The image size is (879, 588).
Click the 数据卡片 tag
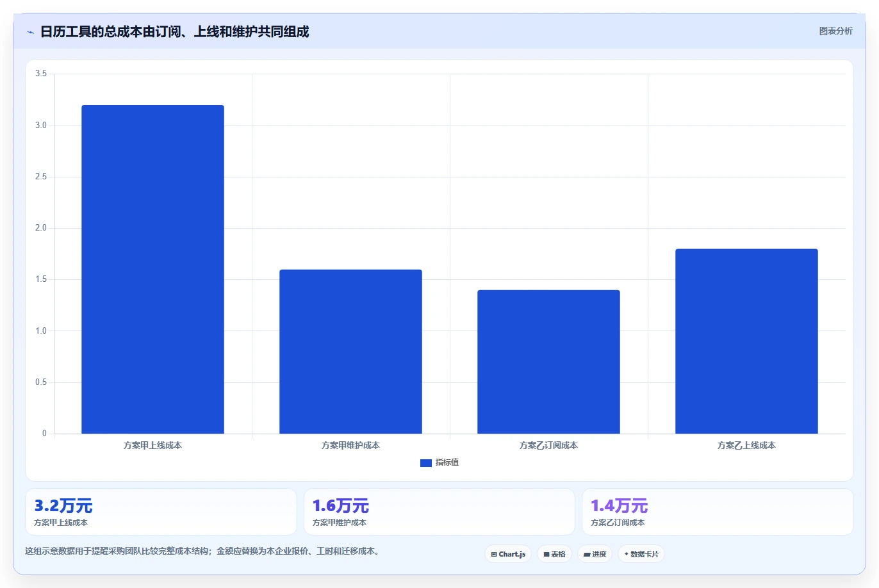(x=641, y=554)
